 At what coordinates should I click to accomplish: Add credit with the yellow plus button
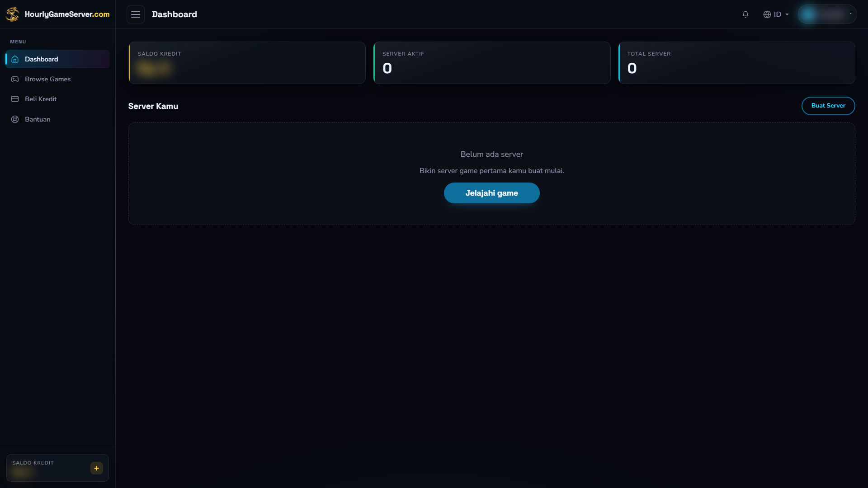pyautogui.click(x=96, y=468)
